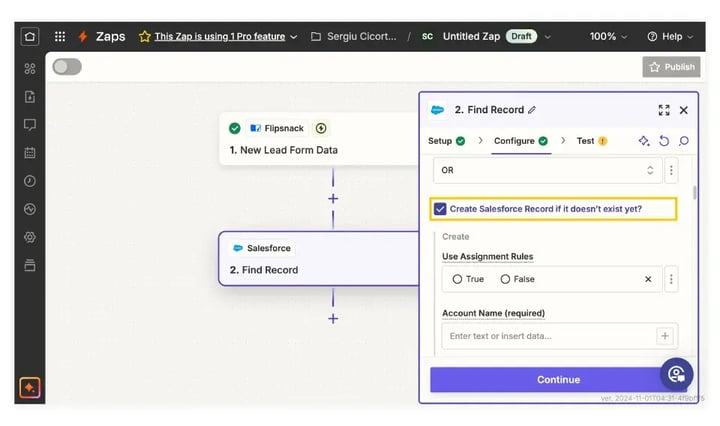Open three-dot menu for Assignment Rules
Image resolution: width=720 pixels, height=426 pixels.
coord(671,279)
